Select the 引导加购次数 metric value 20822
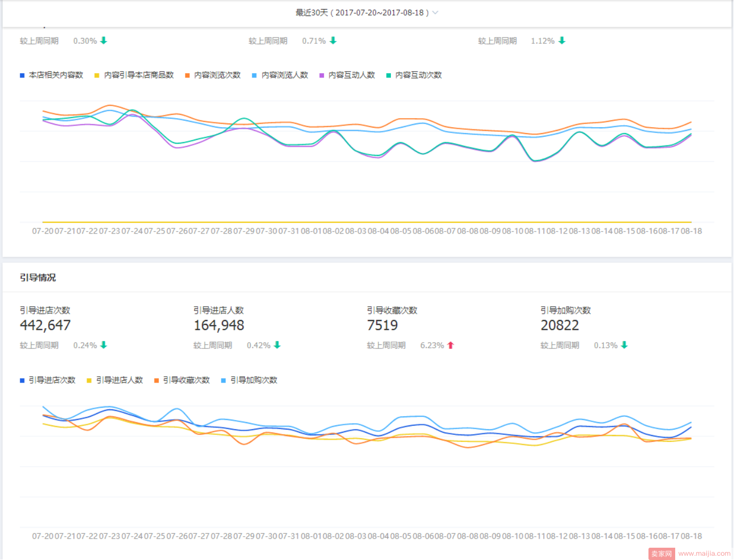This screenshot has width=734, height=560. [560, 325]
